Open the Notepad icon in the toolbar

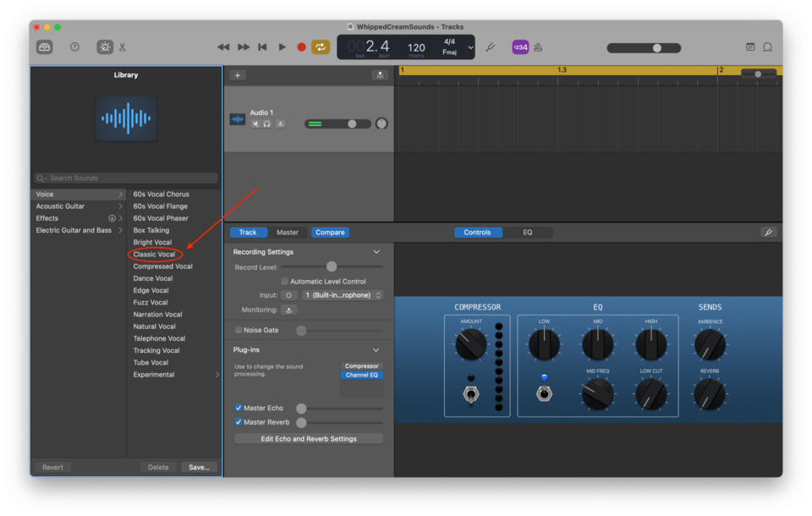750,47
